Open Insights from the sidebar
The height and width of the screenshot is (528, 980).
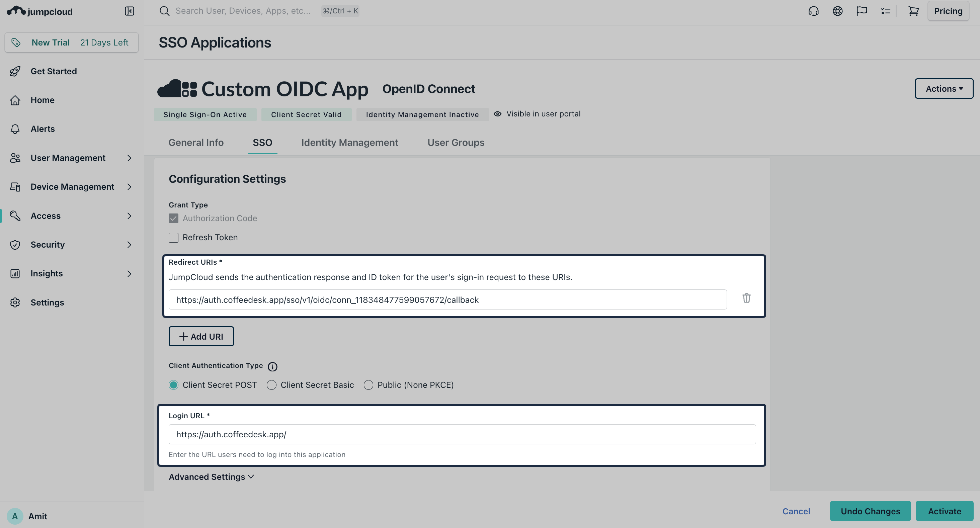[x=46, y=273]
